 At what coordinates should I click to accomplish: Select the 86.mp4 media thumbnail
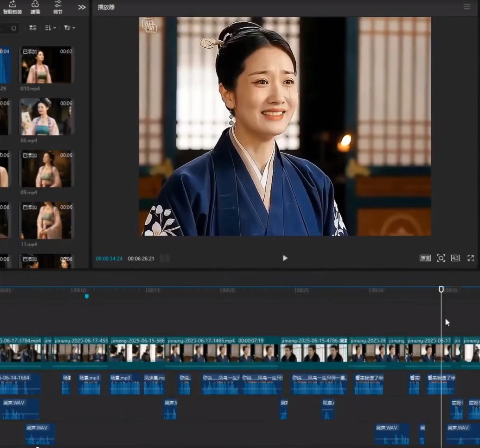46,117
